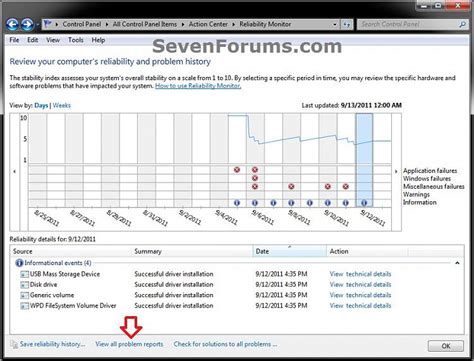Screen dimensions: 474x361
Task: Click information icon for 9/5/2011
Action: click(x=237, y=203)
